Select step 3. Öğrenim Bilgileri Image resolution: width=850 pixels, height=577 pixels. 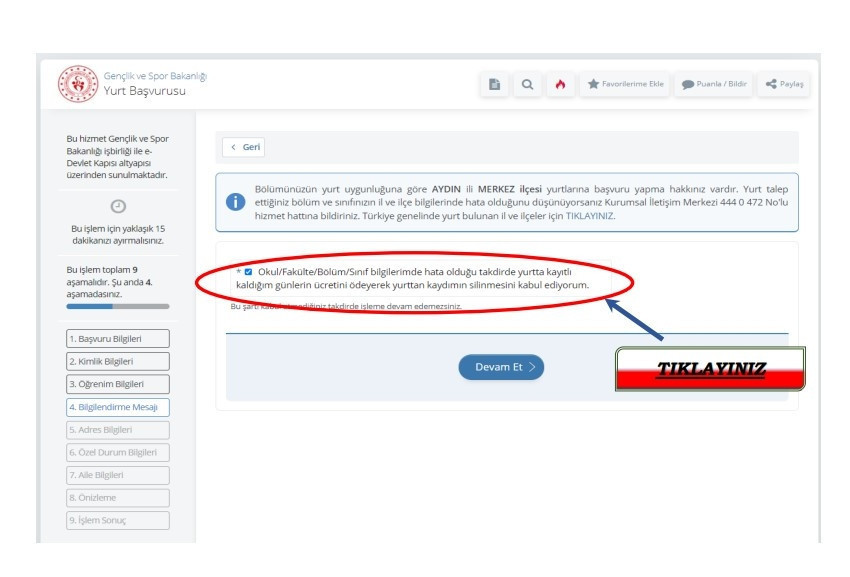click(x=118, y=384)
